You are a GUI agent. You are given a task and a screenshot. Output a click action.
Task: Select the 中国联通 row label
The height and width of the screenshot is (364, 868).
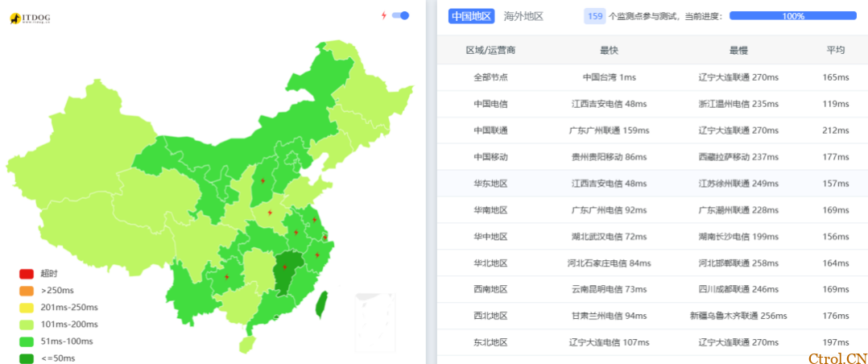pos(490,130)
